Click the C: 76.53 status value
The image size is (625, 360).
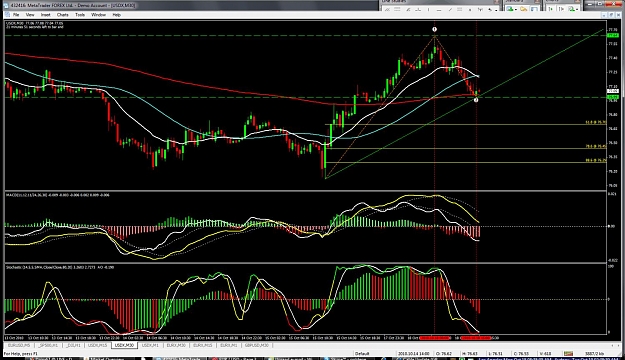[x=521, y=353]
